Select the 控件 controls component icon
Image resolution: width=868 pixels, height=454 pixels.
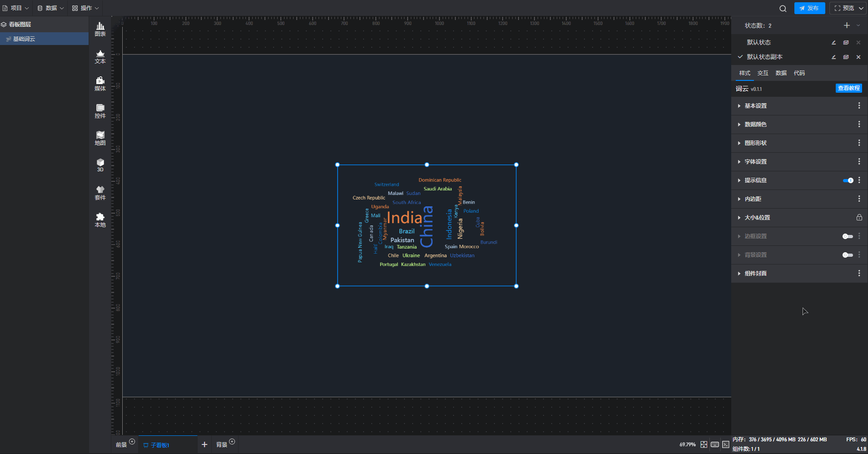pyautogui.click(x=100, y=111)
